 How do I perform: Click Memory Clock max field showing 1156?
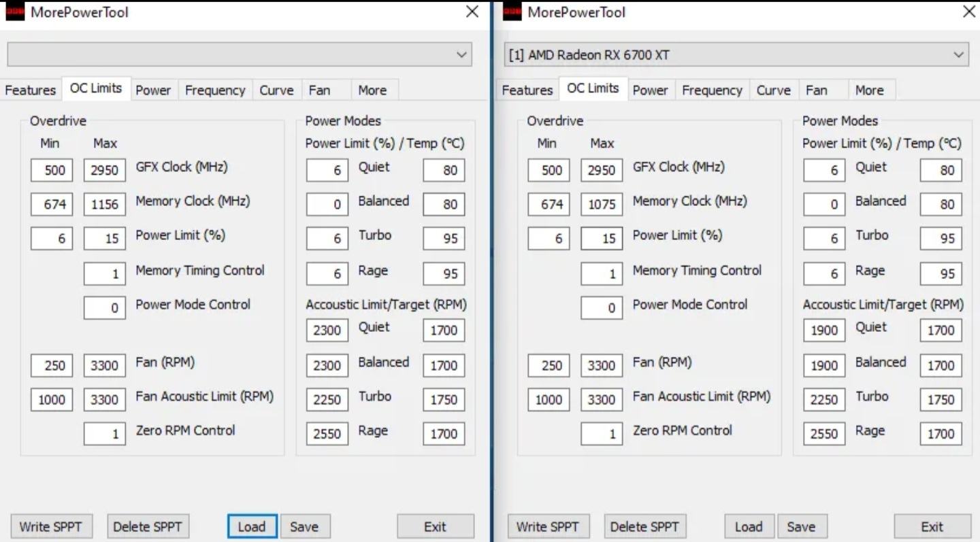click(x=105, y=204)
